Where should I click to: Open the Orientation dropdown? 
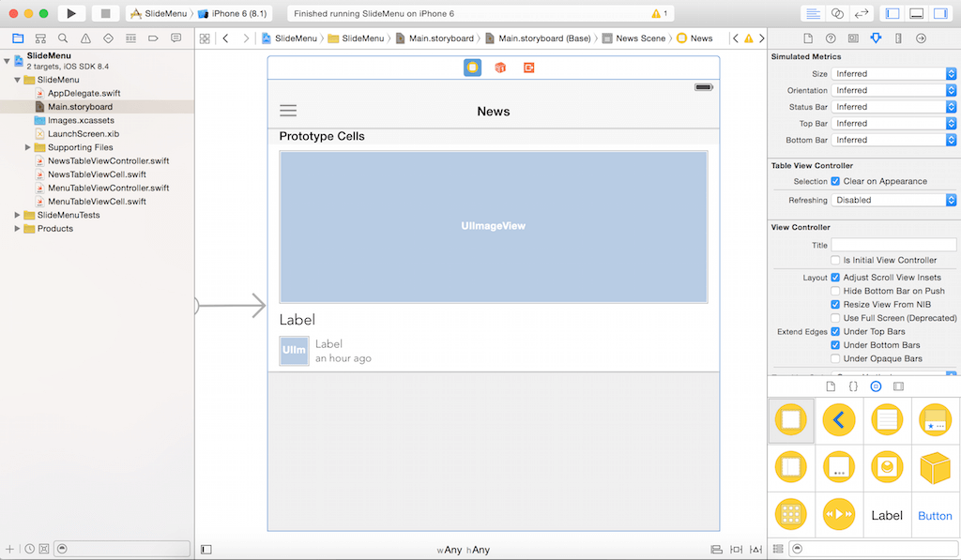pyautogui.click(x=893, y=90)
